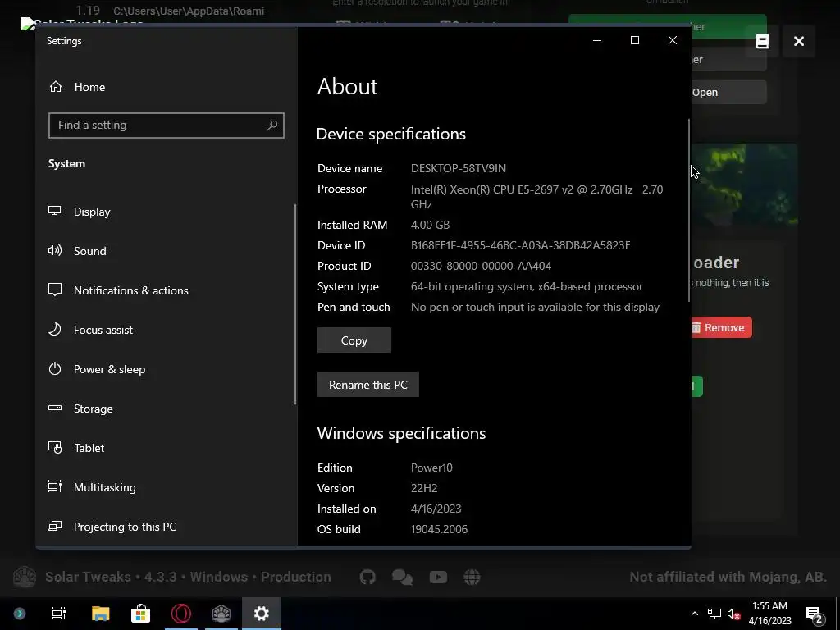The image size is (840, 630).
Task: Click Rename this PC button
Action: click(368, 385)
